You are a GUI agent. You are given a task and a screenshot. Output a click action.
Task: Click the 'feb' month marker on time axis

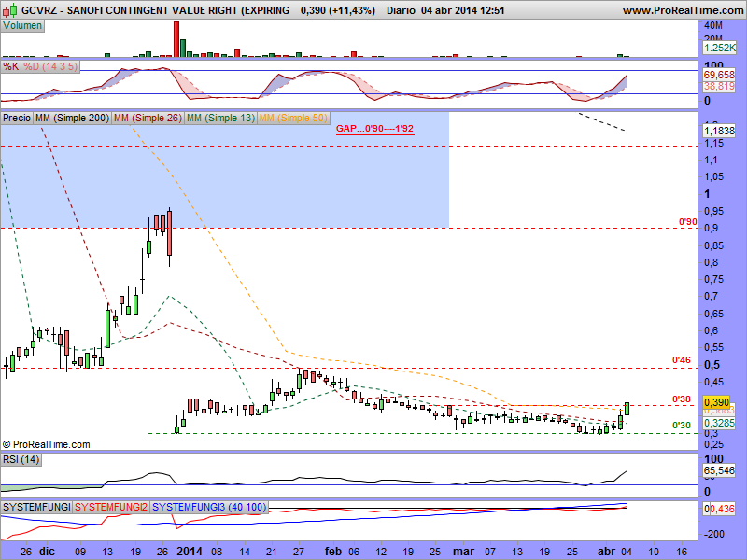coord(333,552)
